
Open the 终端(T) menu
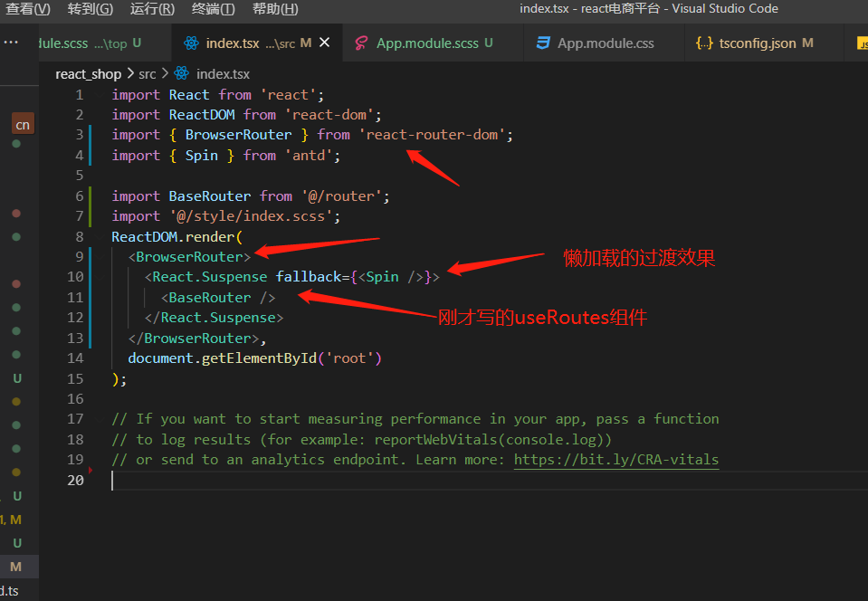coord(213,9)
